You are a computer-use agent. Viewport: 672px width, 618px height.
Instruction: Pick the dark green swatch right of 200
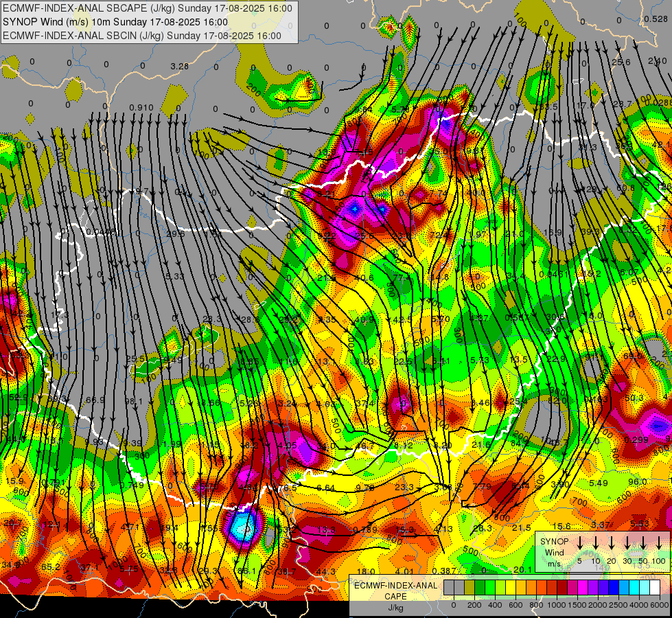(480, 587)
